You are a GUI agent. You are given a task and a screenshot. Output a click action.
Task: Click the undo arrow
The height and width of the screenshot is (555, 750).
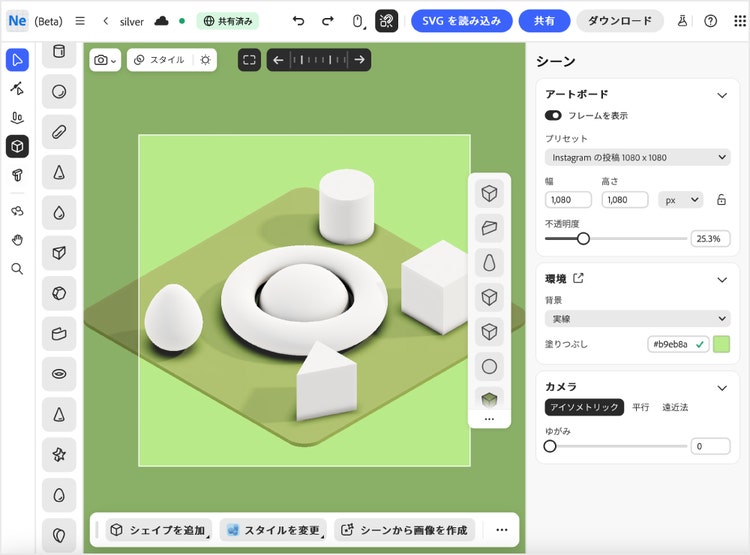tap(298, 21)
